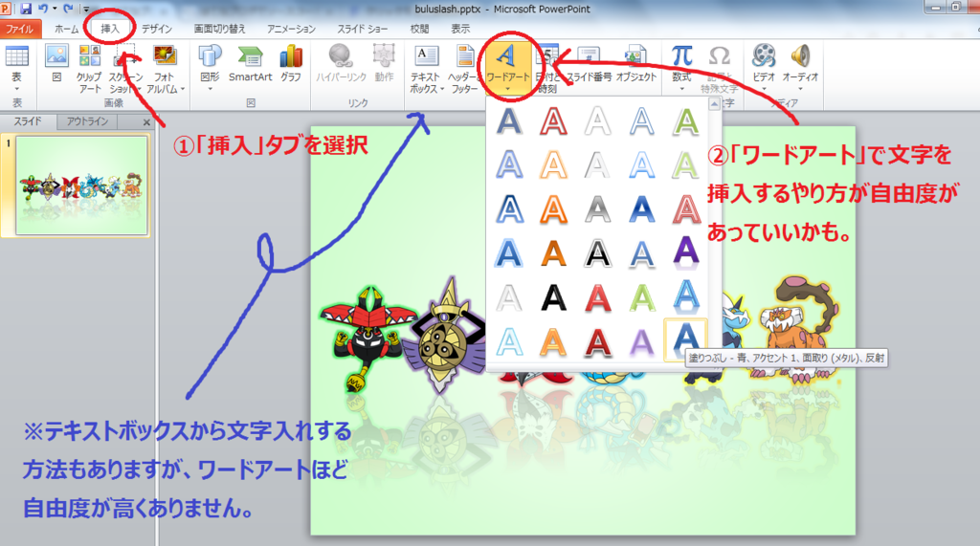Choose the highlighted blue metal bevel reflection WordArt
The height and width of the screenshot is (546, 980).
pyautogui.click(x=685, y=339)
